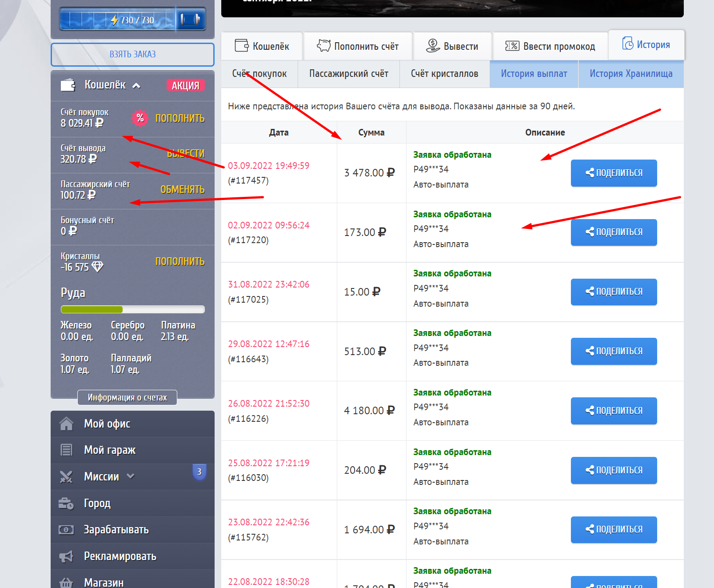Click the clock-document icon in История tab

[x=628, y=44]
